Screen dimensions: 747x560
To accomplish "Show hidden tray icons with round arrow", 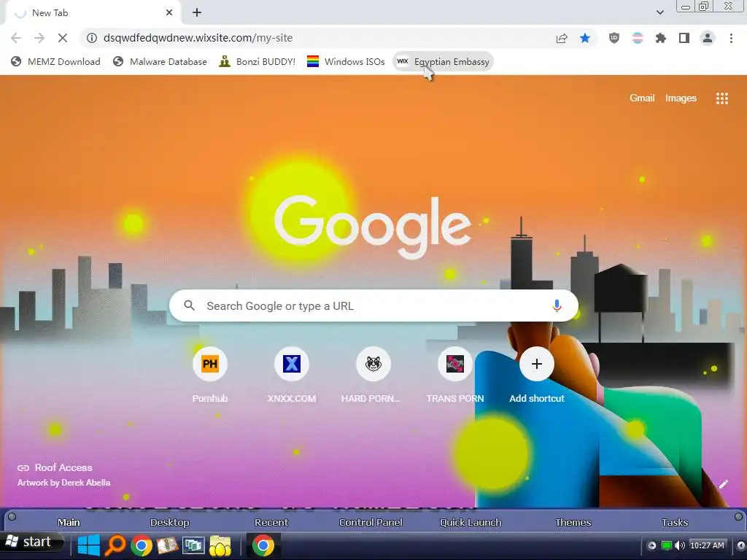I will pyautogui.click(x=651, y=545).
